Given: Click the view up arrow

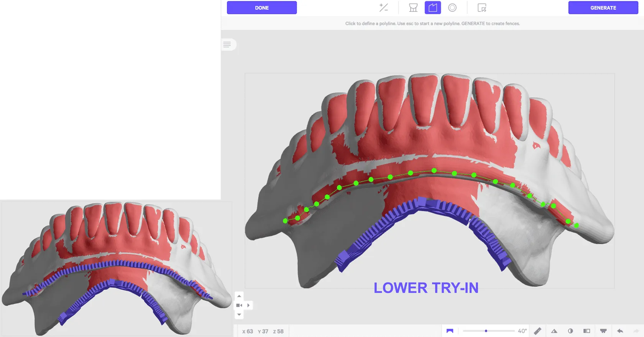Looking at the screenshot, I should coord(239,296).
